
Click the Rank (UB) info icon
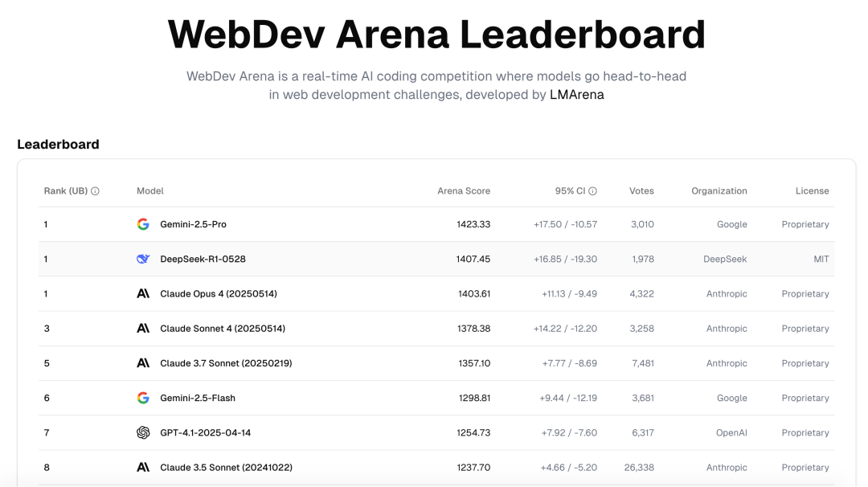point(95,191)
